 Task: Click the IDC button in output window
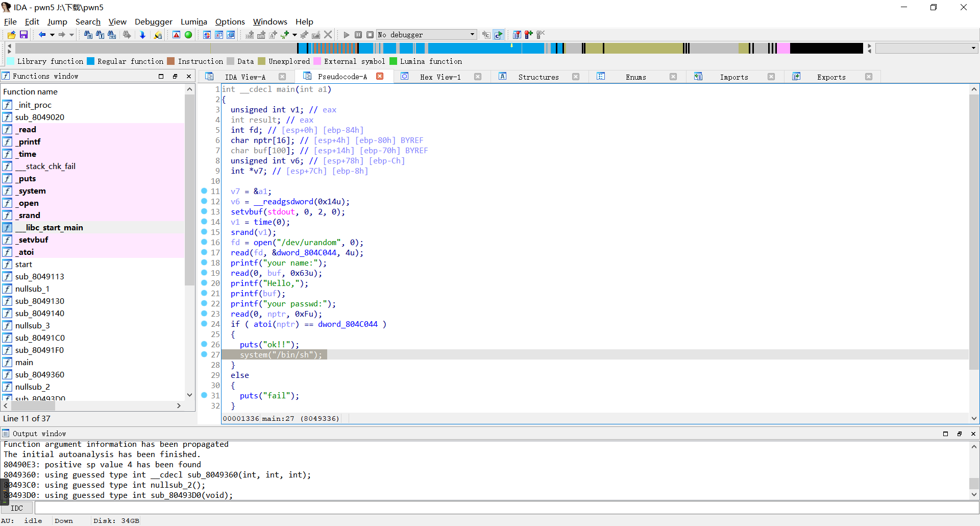(x=17, y=508)
